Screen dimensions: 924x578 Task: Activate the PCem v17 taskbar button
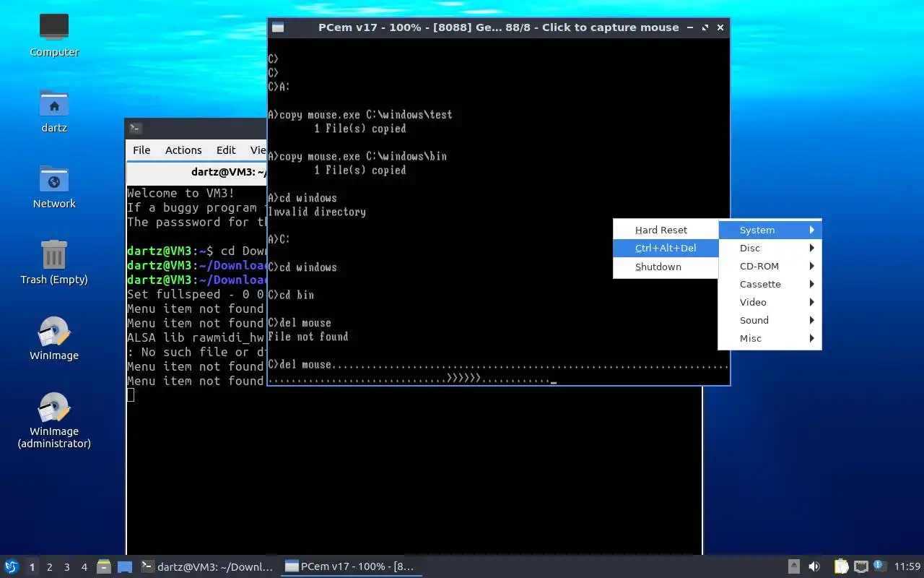351,566
